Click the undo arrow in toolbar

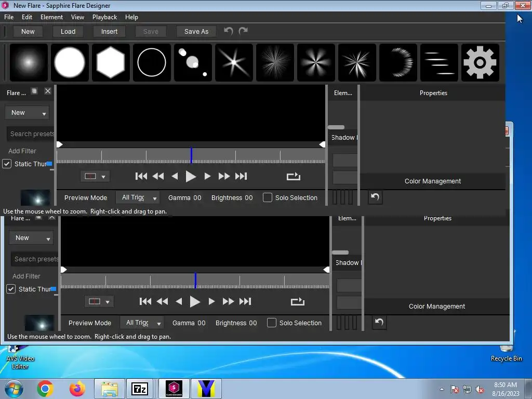(229, 31)
